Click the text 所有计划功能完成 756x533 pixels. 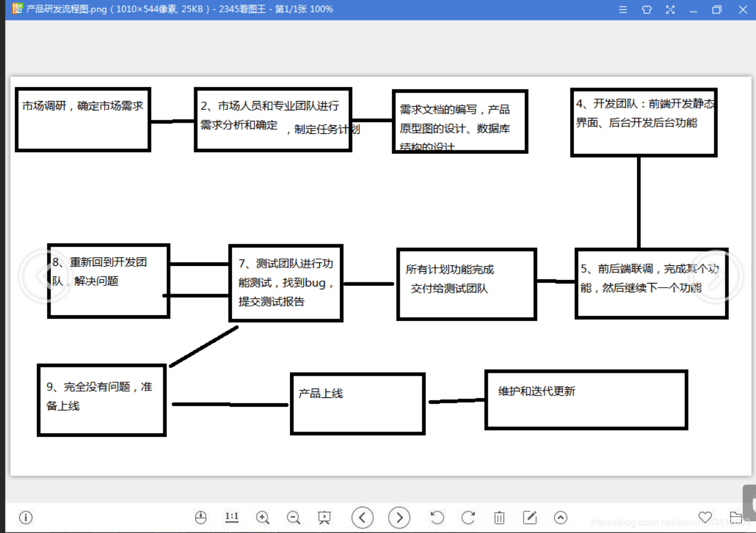(x=450, y=269)
